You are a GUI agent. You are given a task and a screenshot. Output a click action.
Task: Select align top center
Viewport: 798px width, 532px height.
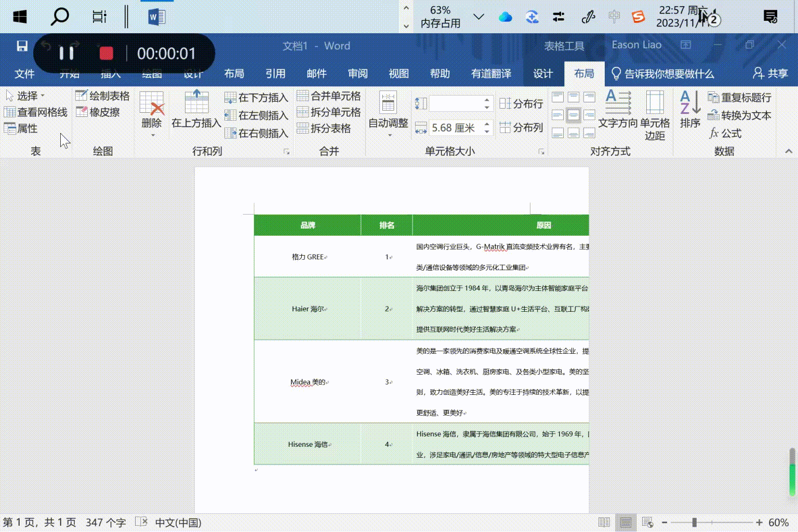(x=574, y=97)
